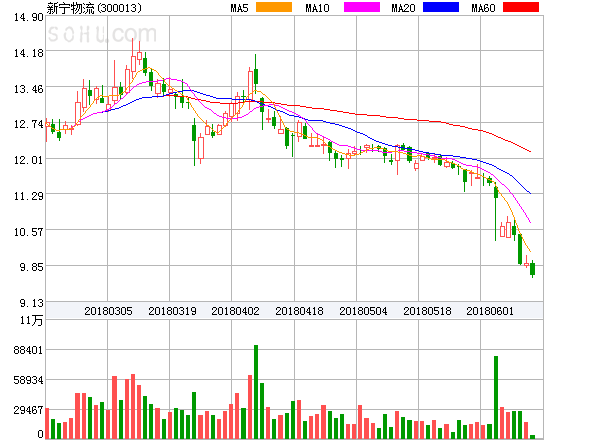This screenshot has height=440, width=600.
Task: Click the 58934 volume axis label
Action: coord(29,380)
